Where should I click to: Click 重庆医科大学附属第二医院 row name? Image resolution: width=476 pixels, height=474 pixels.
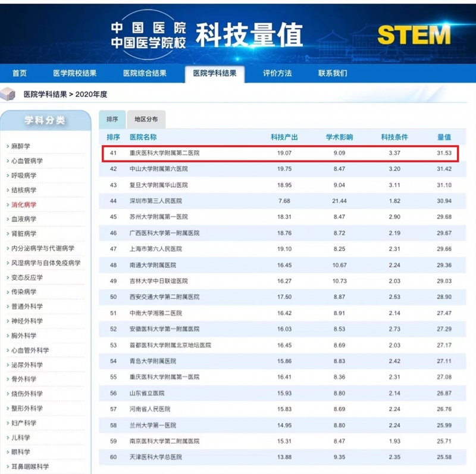pos(164,153)
